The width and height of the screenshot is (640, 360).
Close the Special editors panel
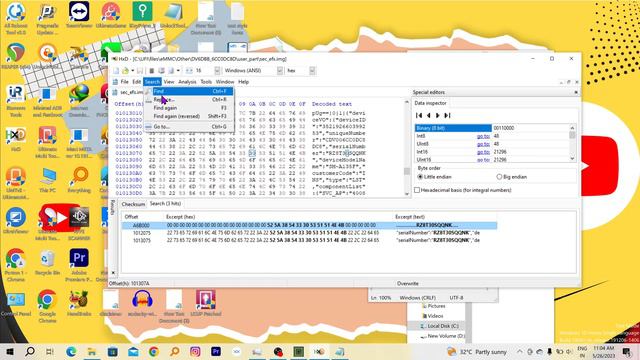tap(576, 92)
